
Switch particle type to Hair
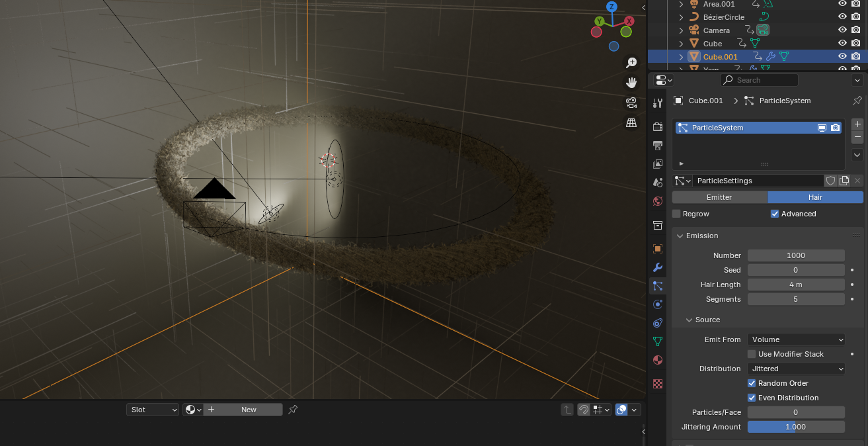click(x=815, y=197)
